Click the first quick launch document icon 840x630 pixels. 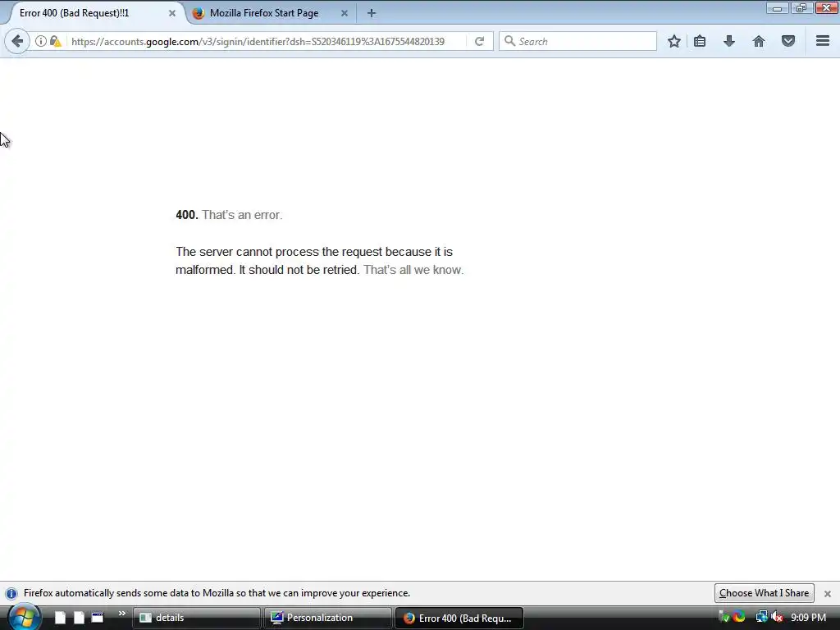pos(60,618)
